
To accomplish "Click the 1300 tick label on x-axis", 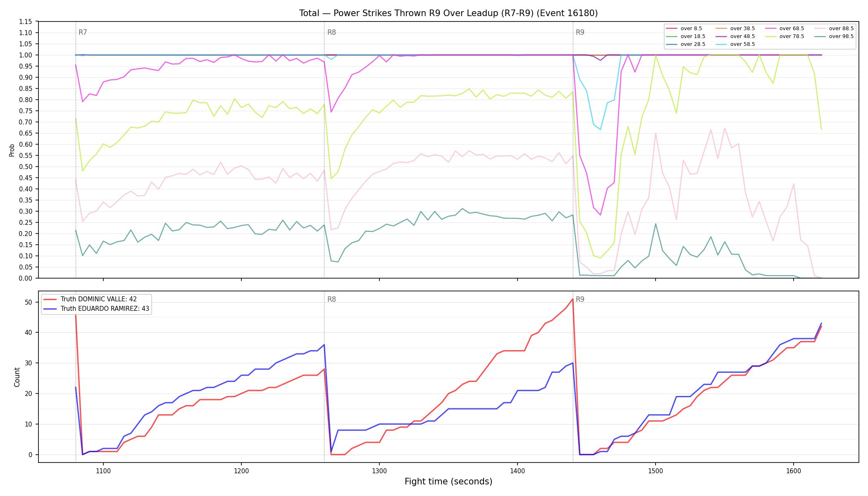I will click(379, 470).
